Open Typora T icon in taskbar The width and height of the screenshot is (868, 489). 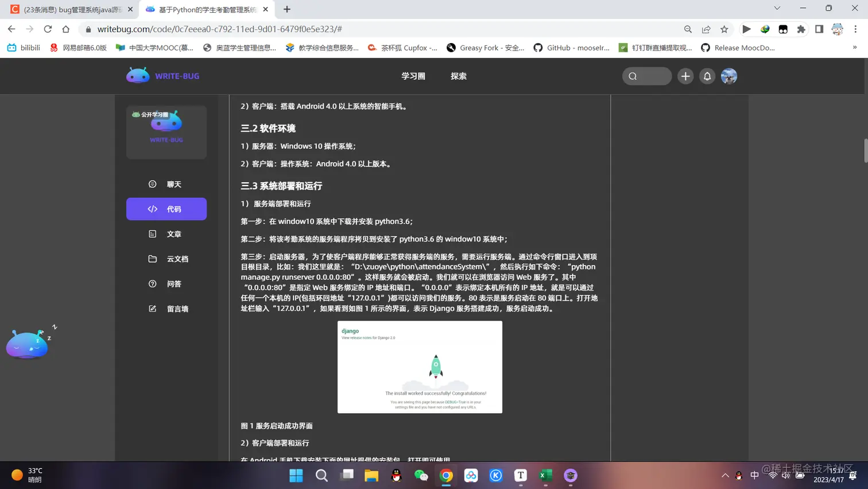click(x=521, y=475)
